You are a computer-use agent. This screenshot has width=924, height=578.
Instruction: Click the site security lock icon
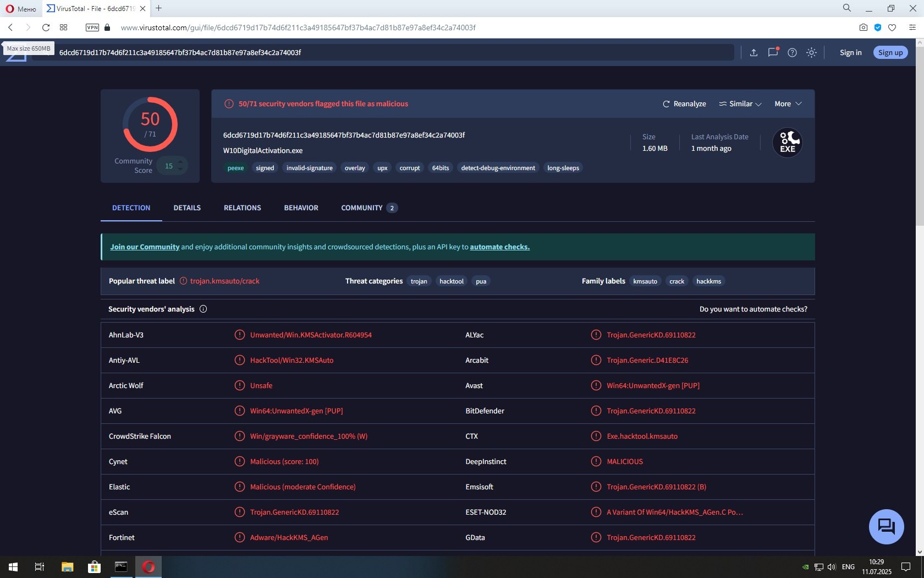107,28
